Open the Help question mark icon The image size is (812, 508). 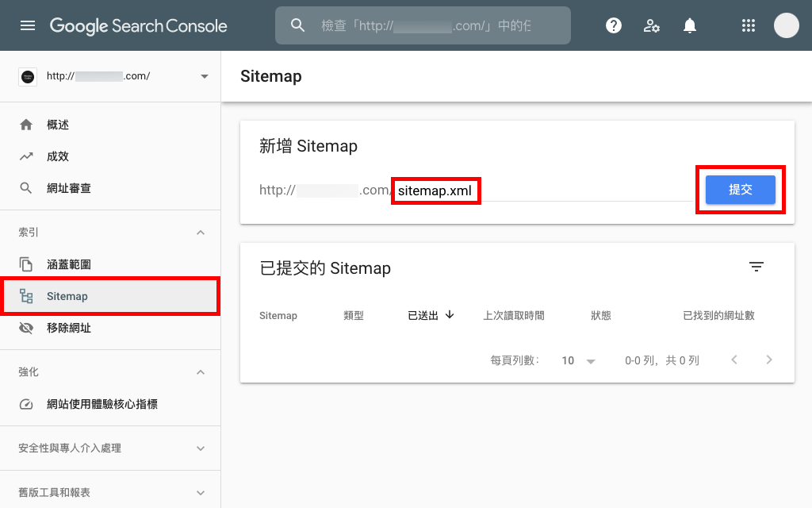pyautogui.click(x=614, y=25)
